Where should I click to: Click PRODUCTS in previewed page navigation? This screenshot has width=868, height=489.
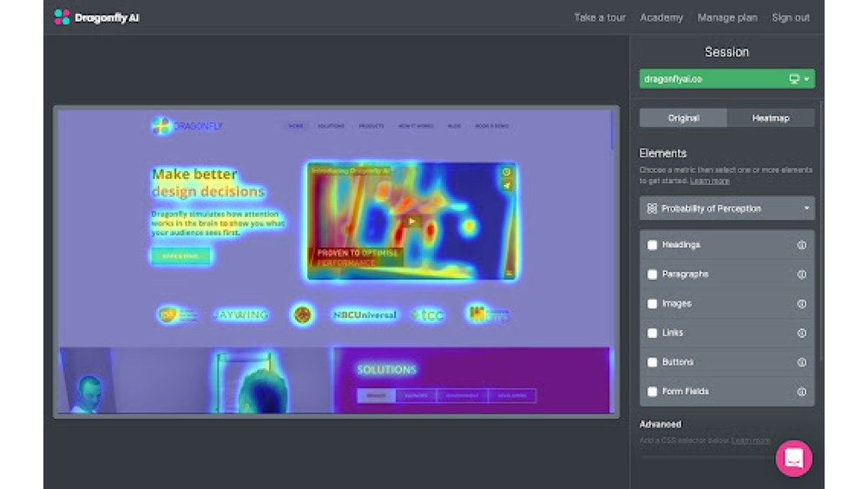[x=371, y=126]
